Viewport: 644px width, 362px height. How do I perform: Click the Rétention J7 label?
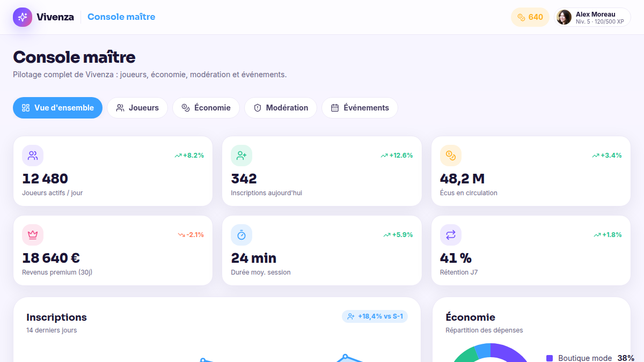click(x=459, y=272)
